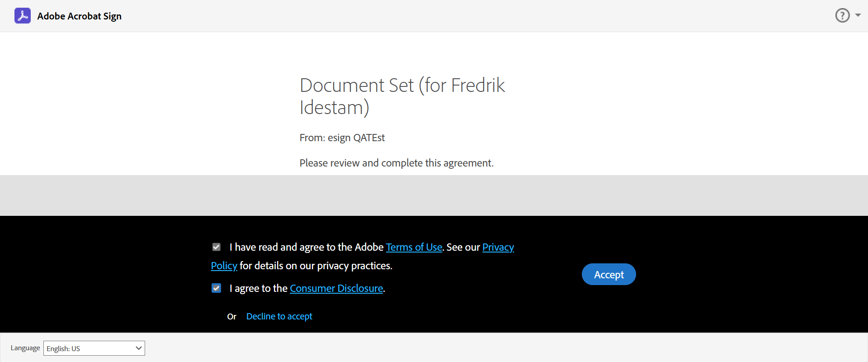Open the Terms of Use link
The height and width of the screenshot is (362, 868).
point(414,247)
